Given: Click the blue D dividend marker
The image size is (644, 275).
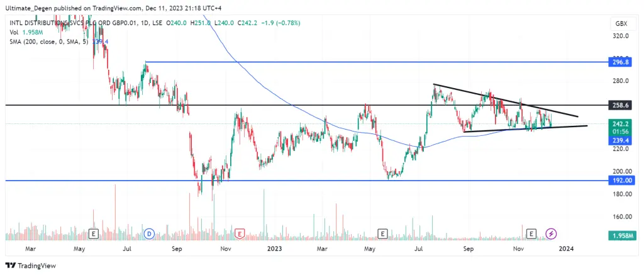Looking at the screenshot, I should 148,234.
